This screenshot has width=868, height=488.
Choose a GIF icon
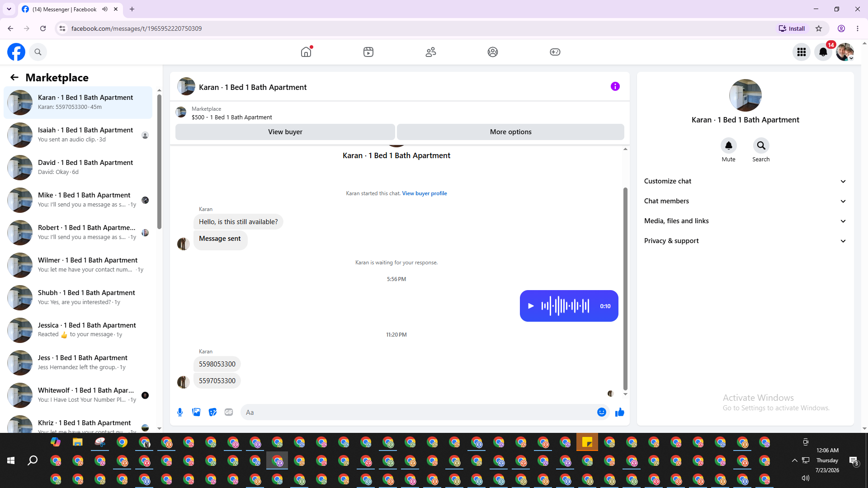[229, 412]
